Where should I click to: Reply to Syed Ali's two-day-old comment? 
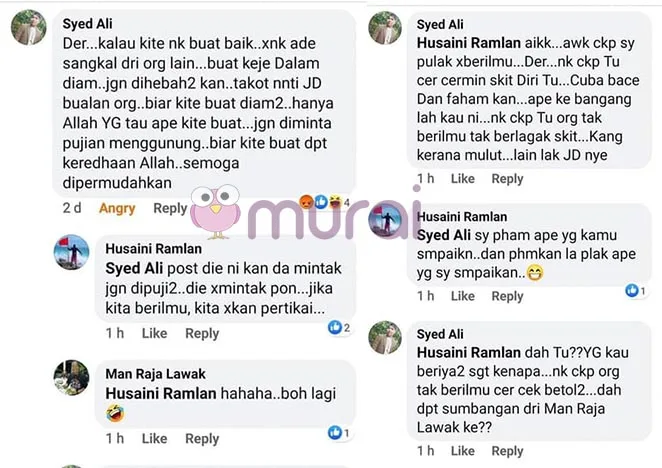click(x=170, y=208)
